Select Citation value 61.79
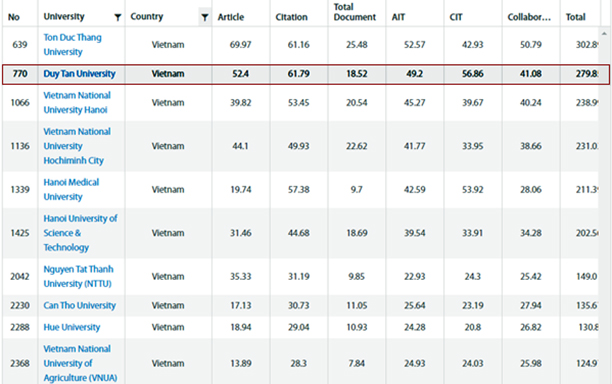The width and height of the screenshot is (612, 384). 299,74
